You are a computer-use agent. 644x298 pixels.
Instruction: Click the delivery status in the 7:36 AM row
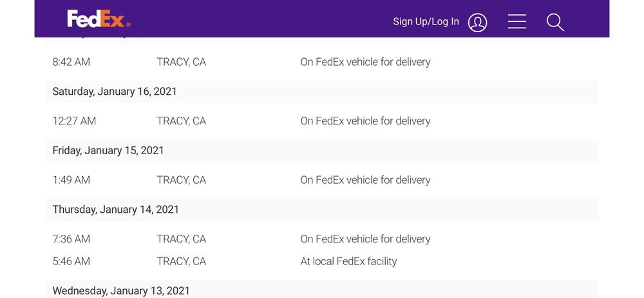coord(365,239)
